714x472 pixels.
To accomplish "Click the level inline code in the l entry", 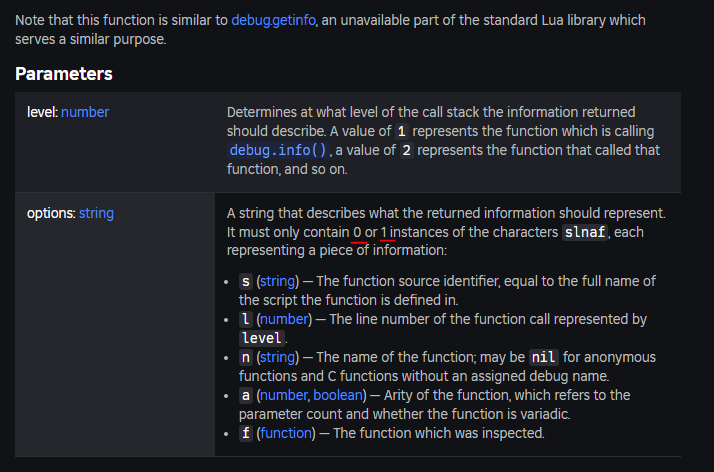I will 262,338.
